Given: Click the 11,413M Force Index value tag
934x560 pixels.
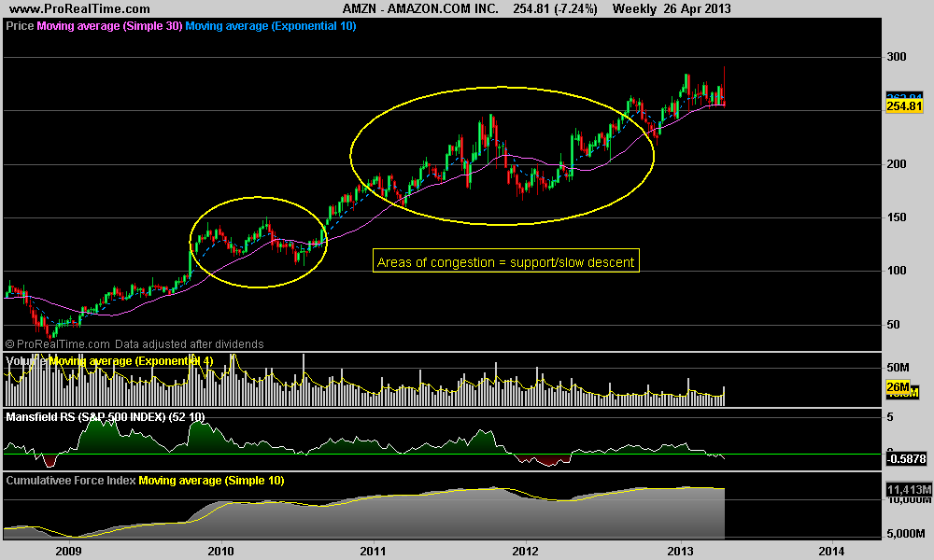Looking at the screenshot, I should click(909, 490).
